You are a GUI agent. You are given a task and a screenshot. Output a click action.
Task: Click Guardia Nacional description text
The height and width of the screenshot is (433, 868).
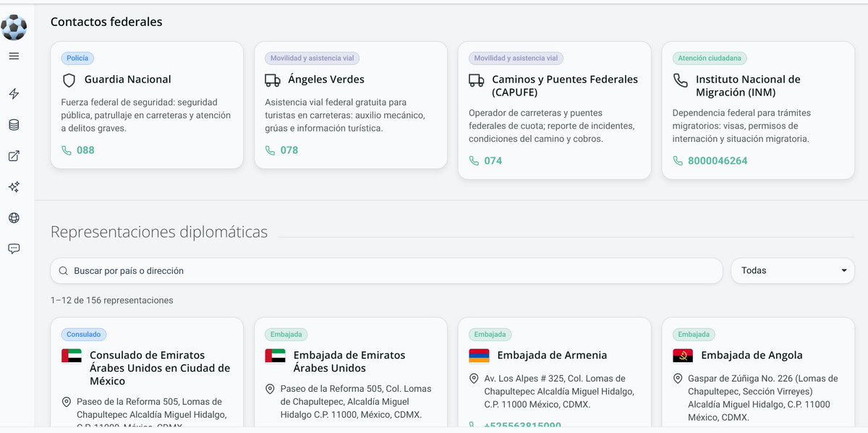coord(147,115)
